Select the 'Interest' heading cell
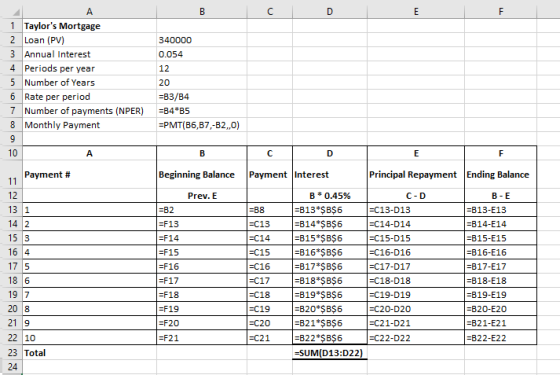The image size is (560, 375). (330, 174)
